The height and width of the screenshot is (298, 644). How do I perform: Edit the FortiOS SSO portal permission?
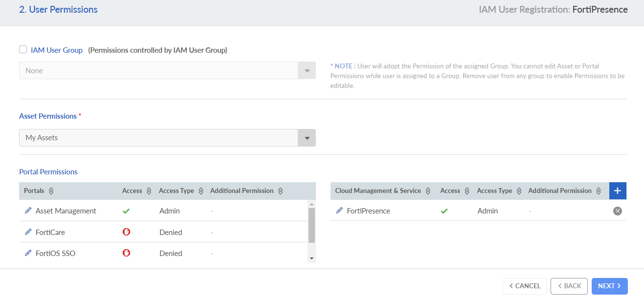click(28, 253)
